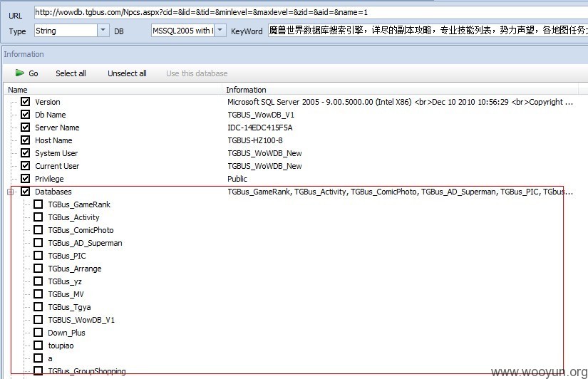Click the System User value TGBUS_WoWDB_New
Viewport: 588px width, 379px height.
(x=264, y=153)
